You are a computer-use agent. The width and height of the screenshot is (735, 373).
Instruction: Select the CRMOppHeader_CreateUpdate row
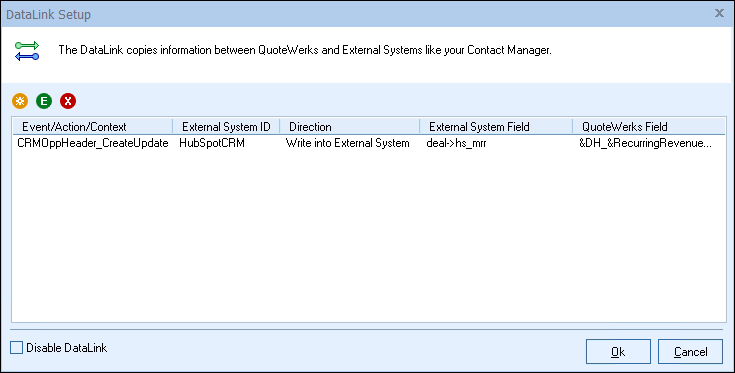coord(369,143)
